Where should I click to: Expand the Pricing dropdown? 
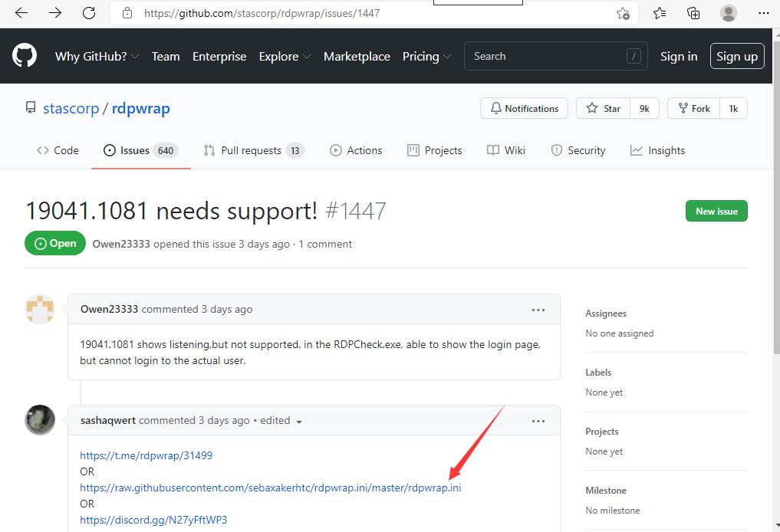(426, 56)
